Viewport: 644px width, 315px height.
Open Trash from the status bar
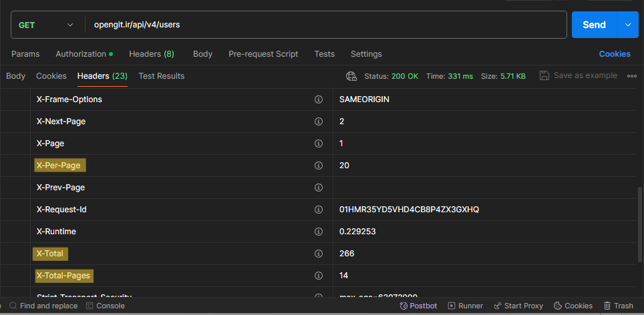(618, 306)
